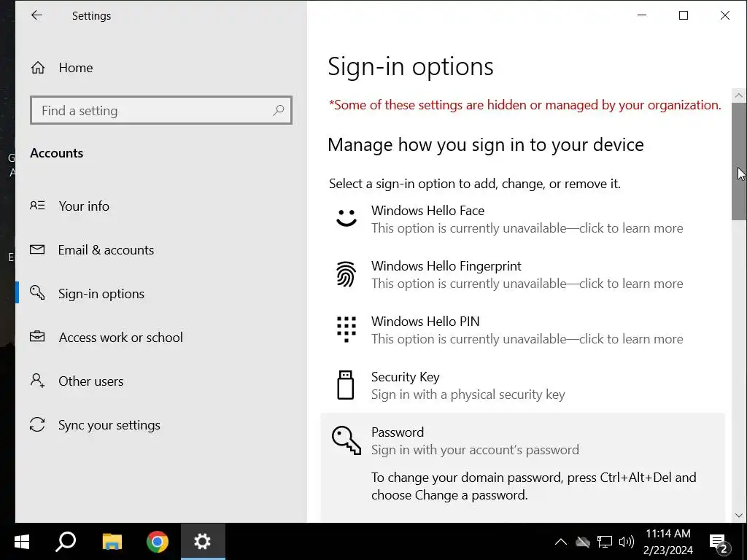Expand the Windows Hello Face option
Viewport: 747px width, 560px height.
click(522, 219)
